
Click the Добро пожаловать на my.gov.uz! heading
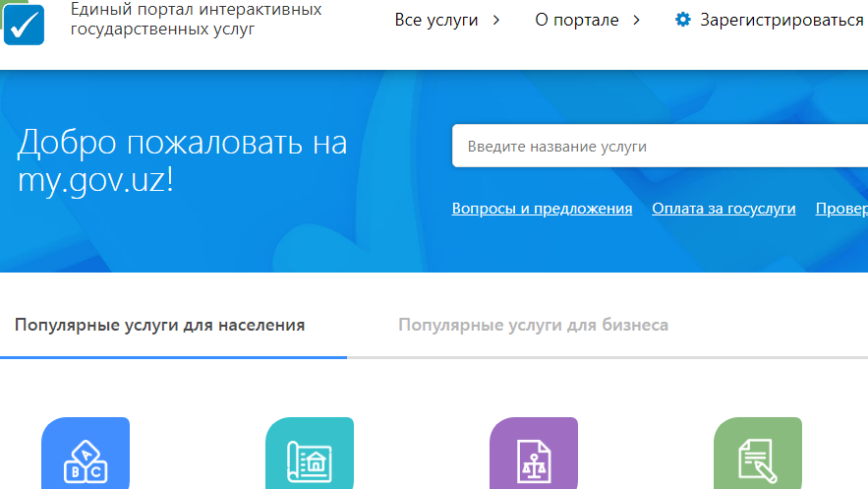pyautogui.click(x=183, y=160)
